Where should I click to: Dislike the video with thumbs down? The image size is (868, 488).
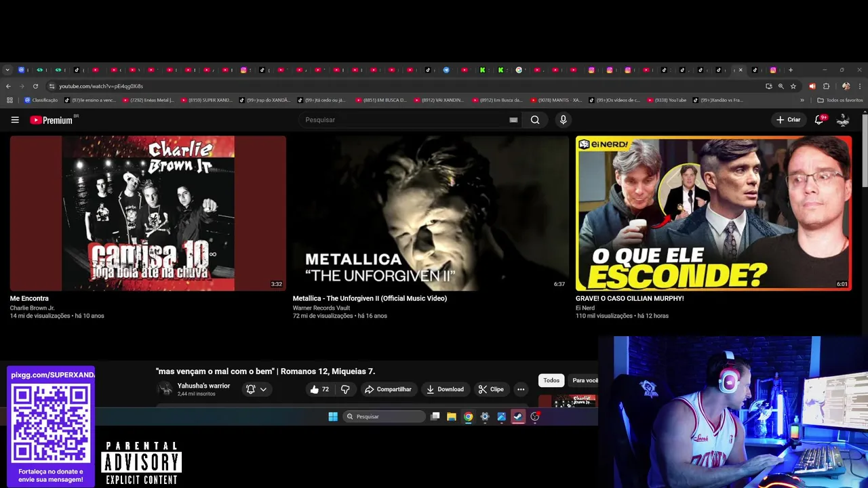[345, 389]
